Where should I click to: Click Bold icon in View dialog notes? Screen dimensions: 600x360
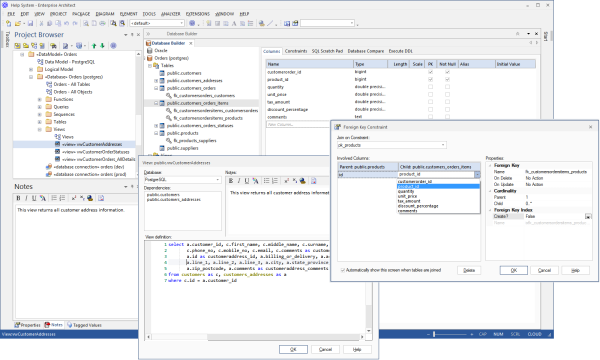(231, 181)
